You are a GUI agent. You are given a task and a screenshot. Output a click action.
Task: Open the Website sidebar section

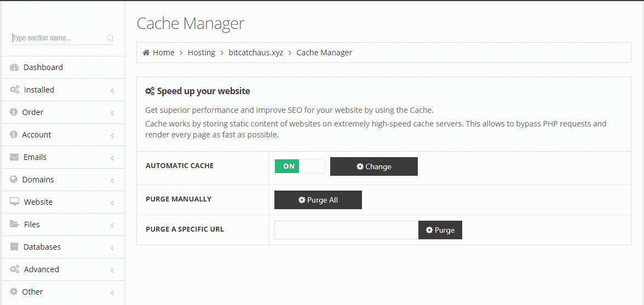64,202
